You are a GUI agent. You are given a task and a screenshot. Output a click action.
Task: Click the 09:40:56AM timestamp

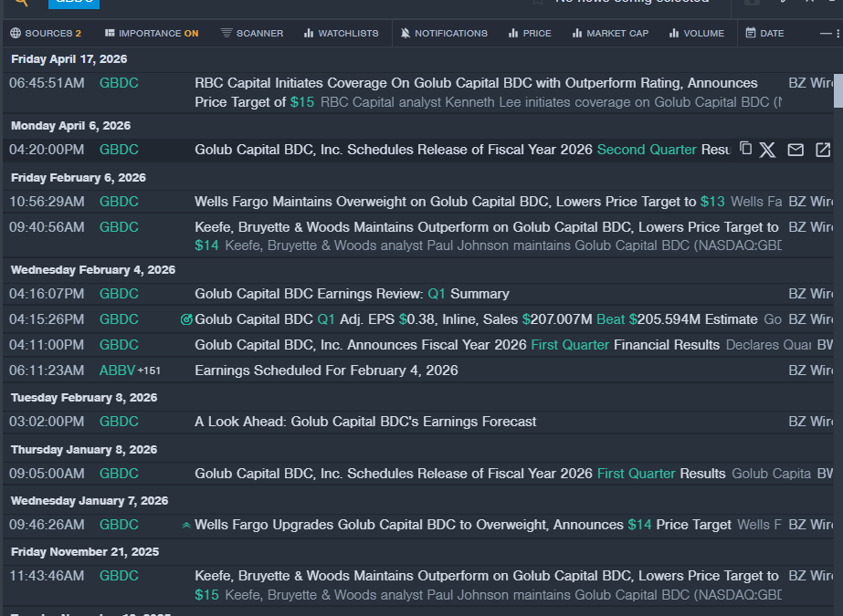(47, 227)
